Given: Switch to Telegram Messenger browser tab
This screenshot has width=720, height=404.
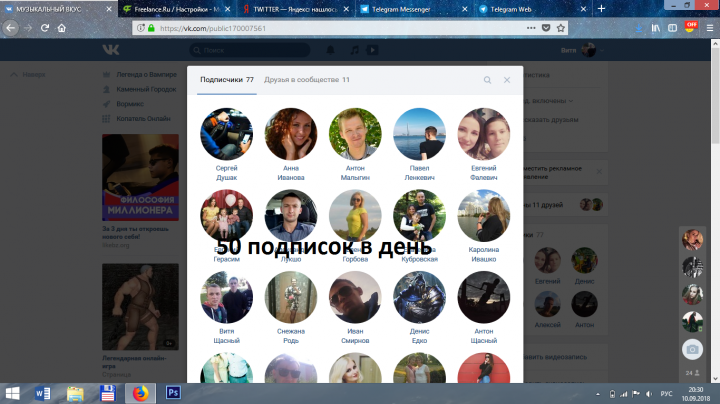Looking at the screenshot, I should tap(415, 9).
